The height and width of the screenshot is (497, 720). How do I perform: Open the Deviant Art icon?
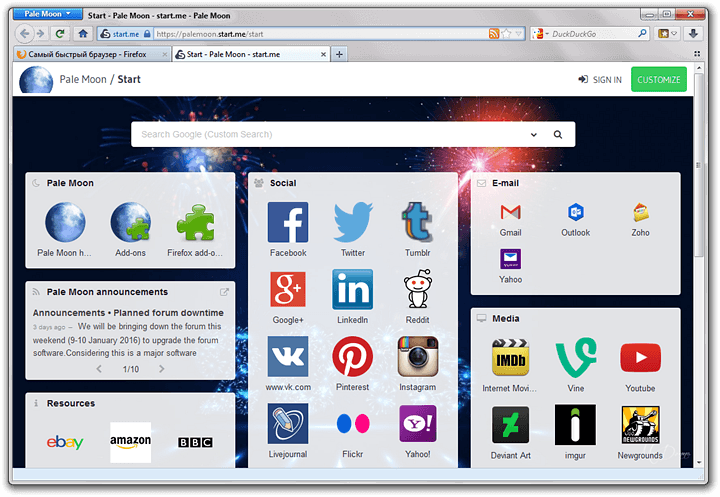[x=511, y=425]
